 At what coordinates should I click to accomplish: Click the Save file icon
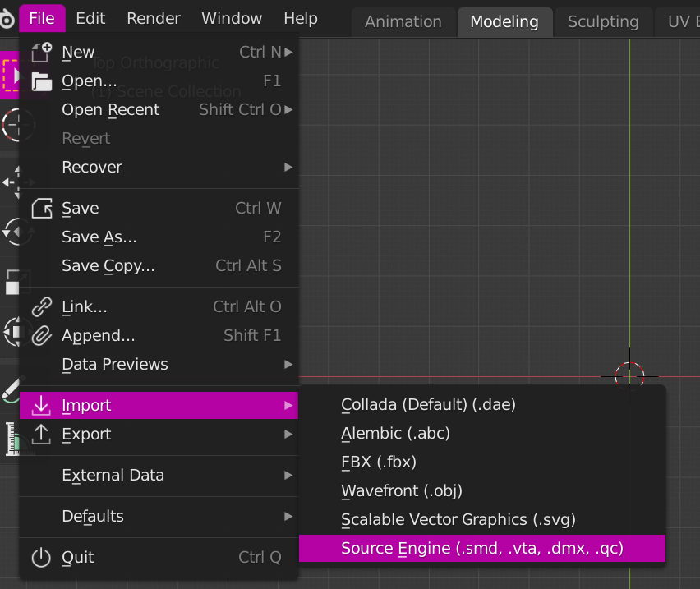click(x=41, y=209)
